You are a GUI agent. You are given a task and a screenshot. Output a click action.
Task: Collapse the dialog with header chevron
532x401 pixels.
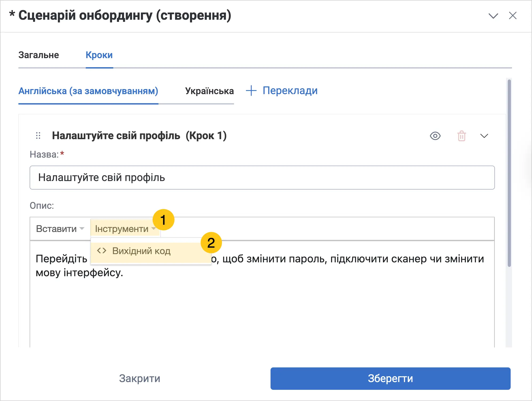[x=493, y=16]
